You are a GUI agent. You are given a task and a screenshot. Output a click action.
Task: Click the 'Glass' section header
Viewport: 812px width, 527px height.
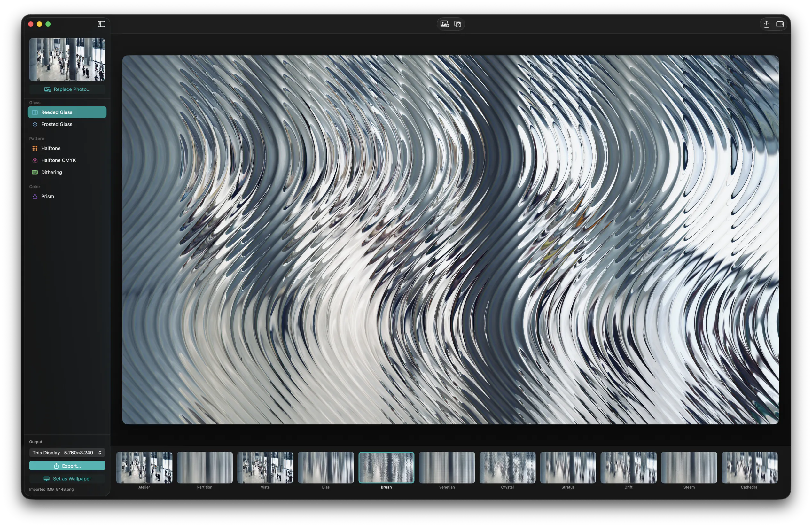(35, 102)
